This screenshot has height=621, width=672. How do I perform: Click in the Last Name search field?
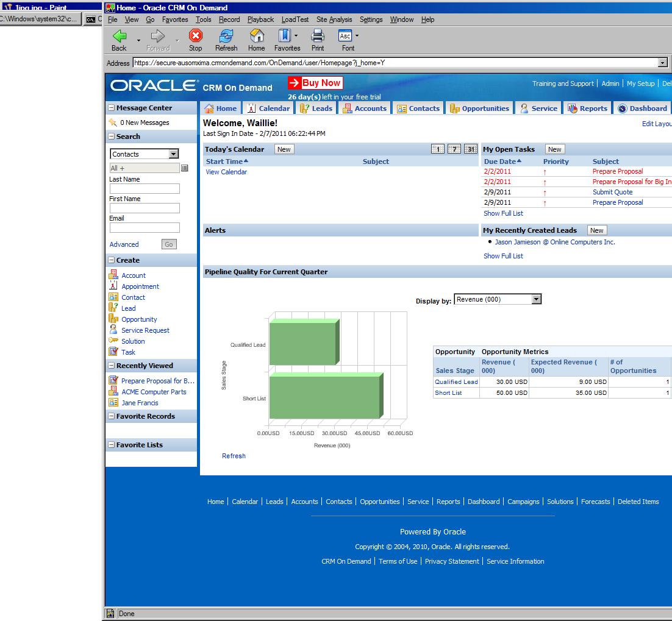pos(145,188)
